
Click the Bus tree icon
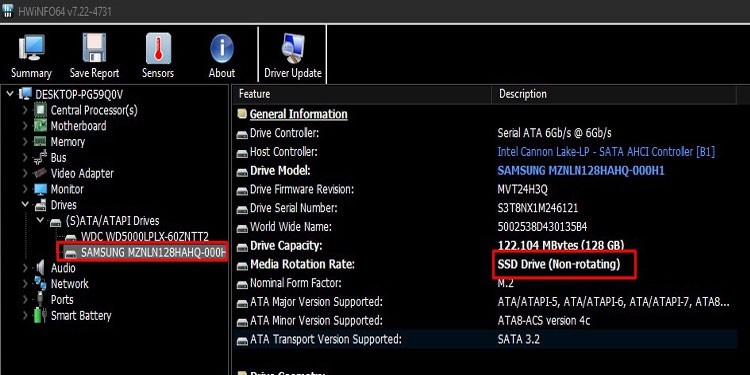coord(40,158)
